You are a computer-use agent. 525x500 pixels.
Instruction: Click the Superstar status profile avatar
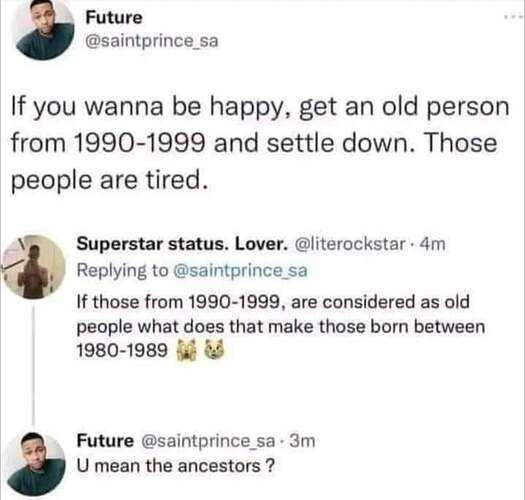pos(33,267)
